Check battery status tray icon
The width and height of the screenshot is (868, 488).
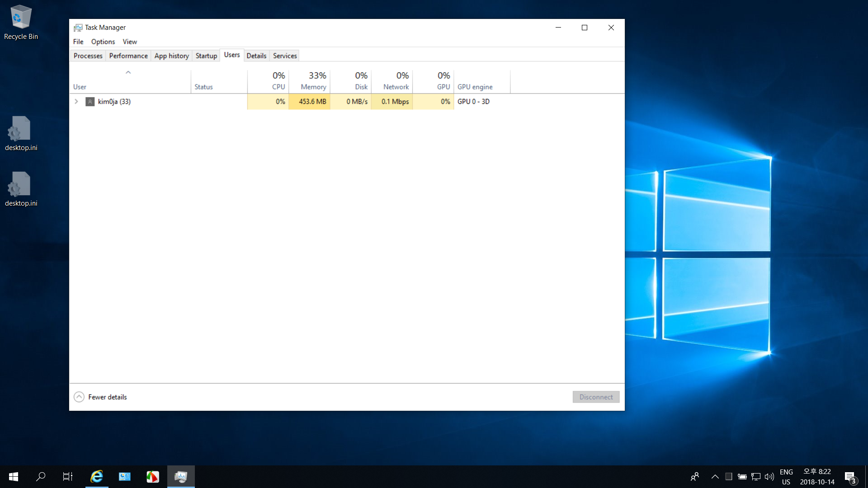(x=742, y=477)
